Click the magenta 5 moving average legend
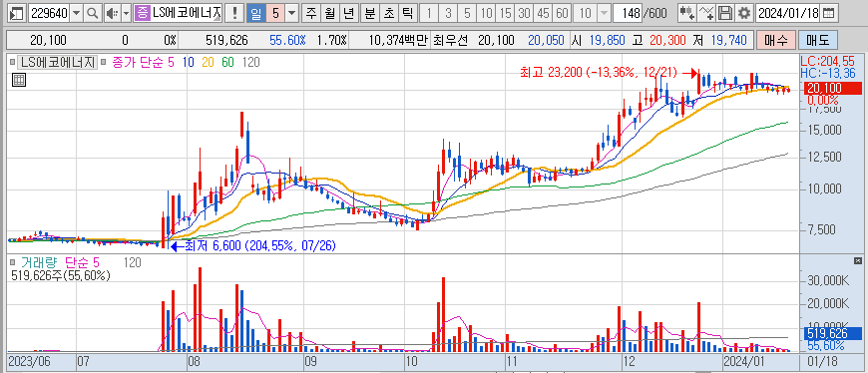This screenshot has height=373, width=868. tap(171, 63)
